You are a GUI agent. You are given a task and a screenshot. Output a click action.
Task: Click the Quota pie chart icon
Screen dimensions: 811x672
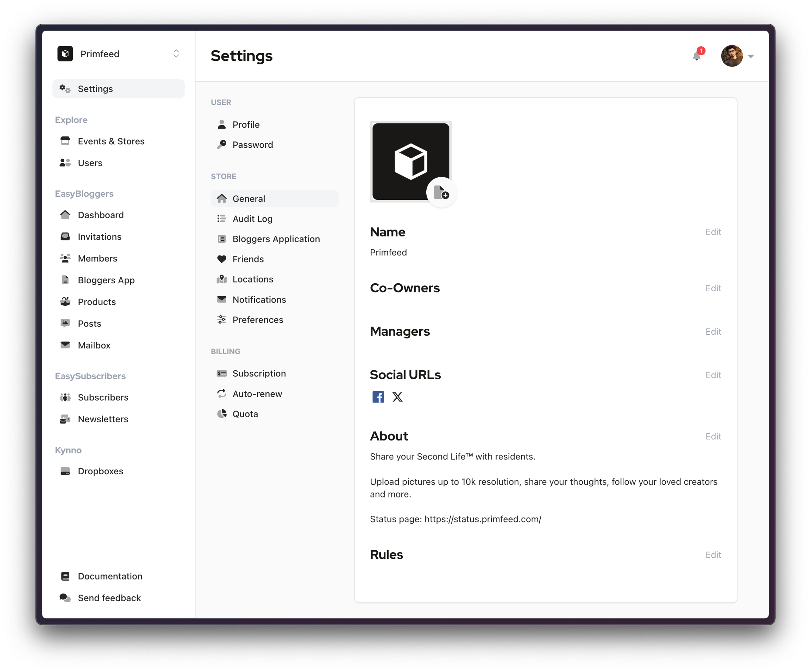point(222,414)
